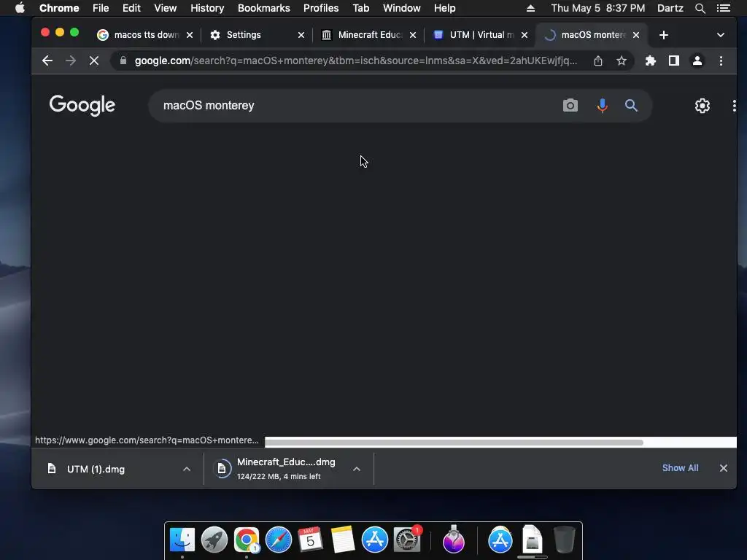
Task: Close the downloads bar
Action: (723, 468)
